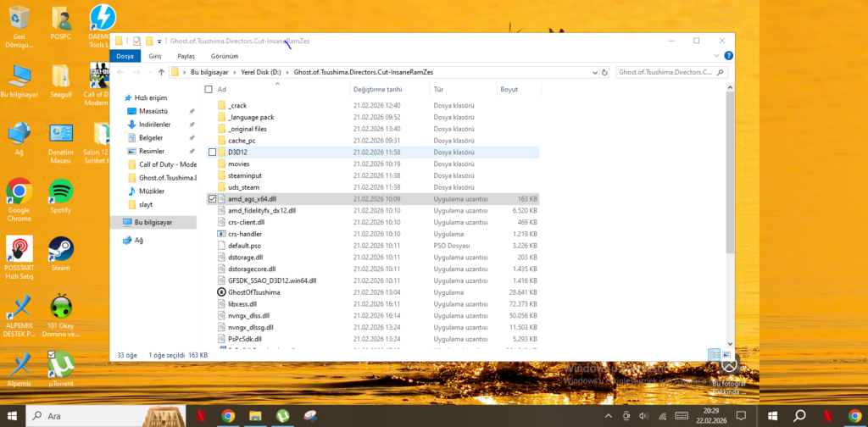Select İndirilenler in navigation pane

(154, 125)
